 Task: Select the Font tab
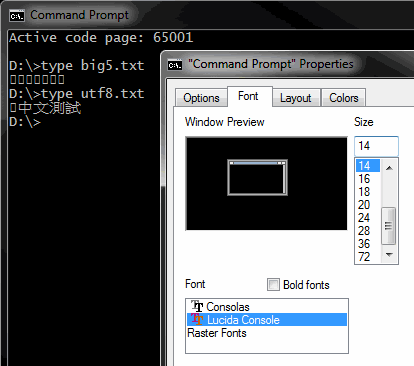249,96
